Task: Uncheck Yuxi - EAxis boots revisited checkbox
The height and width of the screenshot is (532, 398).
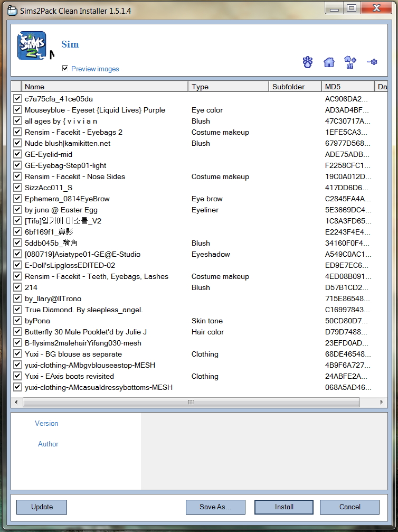Action: point(17,376)
